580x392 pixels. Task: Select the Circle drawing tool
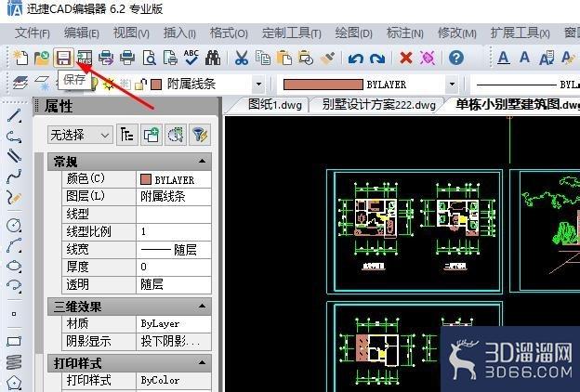[14, 225]
